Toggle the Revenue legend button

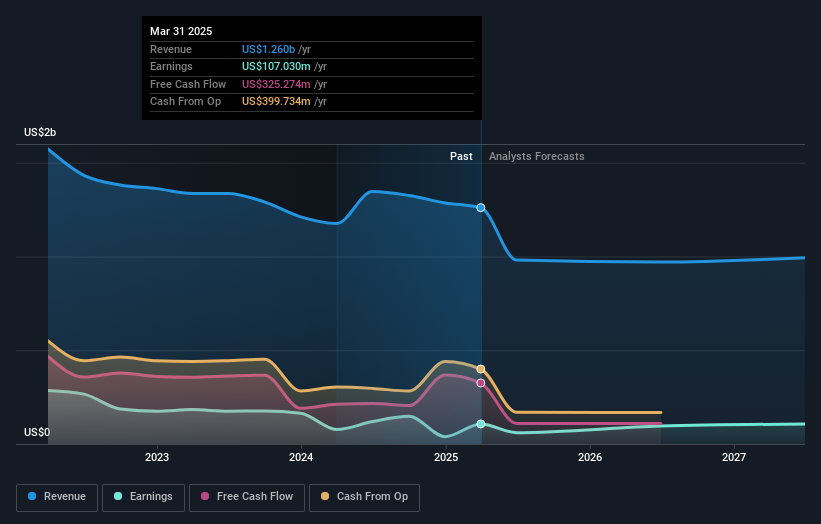(x=57, y=497)
